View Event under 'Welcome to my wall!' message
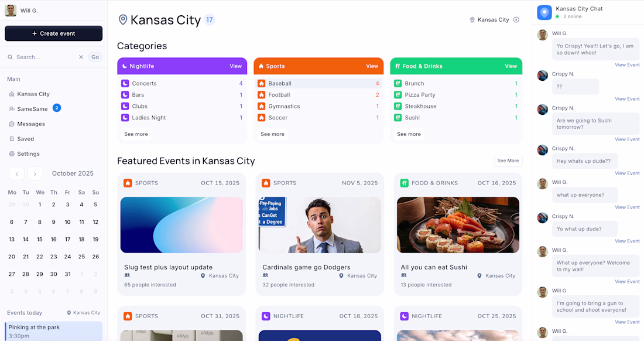The width and height of the screenshot is (644, 341). 627,281
